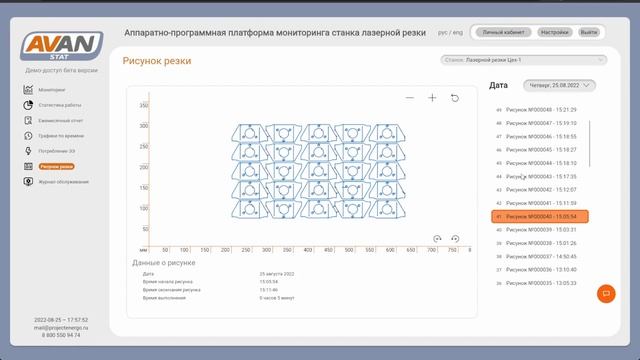Image resolution: width=640 pixels, height=360 pixels.
Task: Switch language via рус / eng link
Action: (450, 32)
